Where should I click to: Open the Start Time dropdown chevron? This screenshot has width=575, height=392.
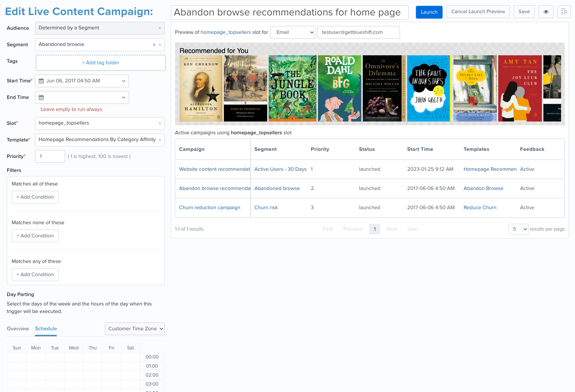pos(123,81)
